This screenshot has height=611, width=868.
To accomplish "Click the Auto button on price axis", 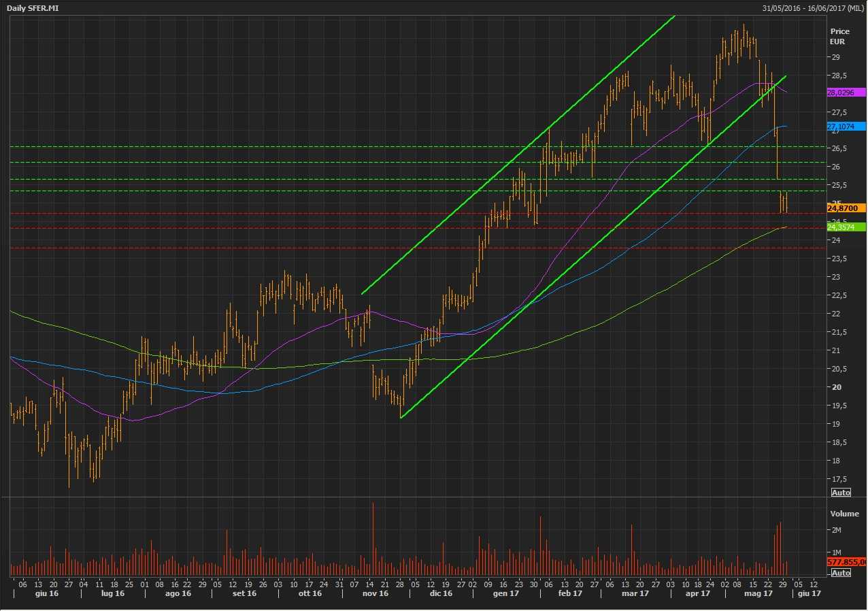I will coord(841,493).
